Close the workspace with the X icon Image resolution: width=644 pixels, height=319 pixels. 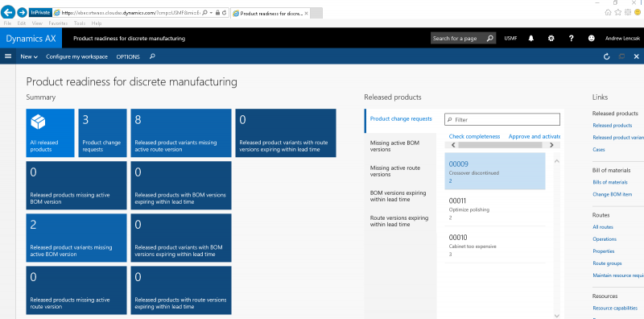pos(636,56)
